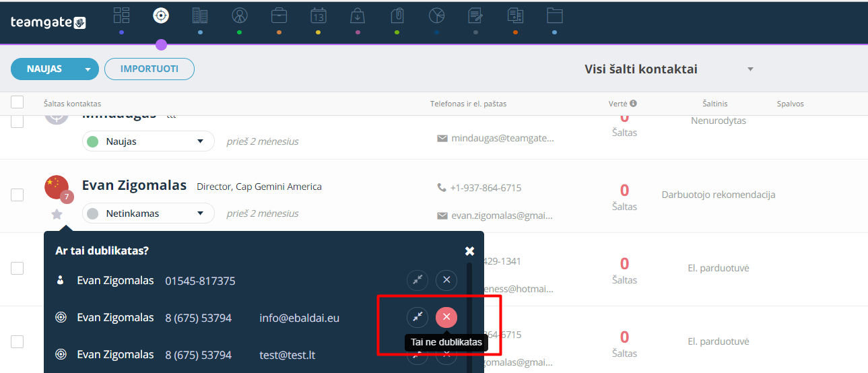Open the folder icon tab in navigation
868x373 pixels.
(x=554, y=15)
